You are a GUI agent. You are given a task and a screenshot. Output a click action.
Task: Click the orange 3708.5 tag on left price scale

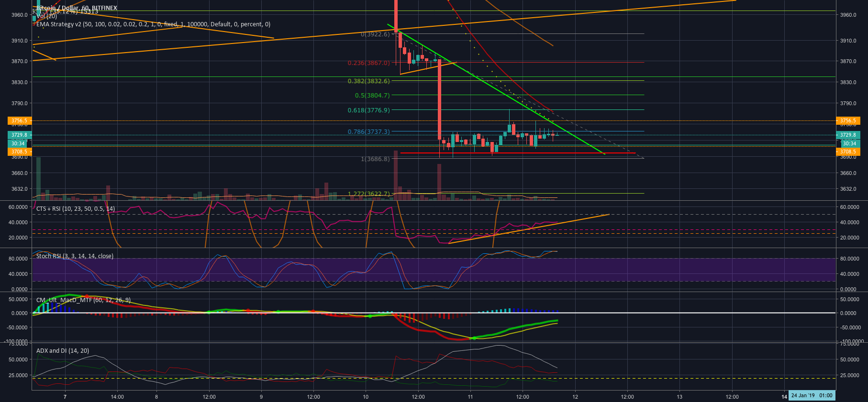tap(20, 152)
